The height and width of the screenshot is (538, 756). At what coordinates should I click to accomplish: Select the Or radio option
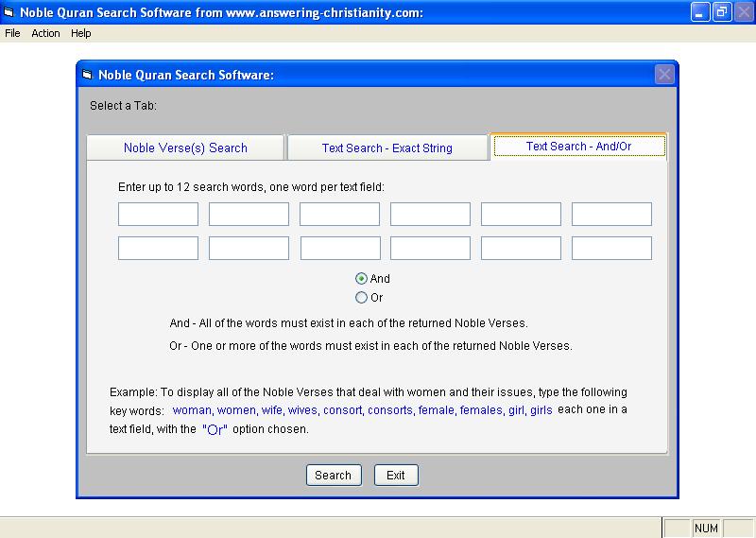pos(369,298)
